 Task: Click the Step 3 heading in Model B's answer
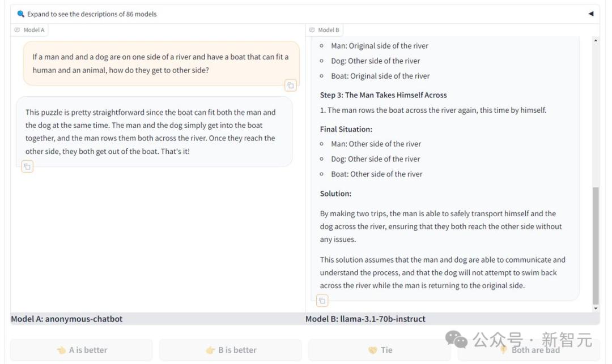[x=383, y=95]
